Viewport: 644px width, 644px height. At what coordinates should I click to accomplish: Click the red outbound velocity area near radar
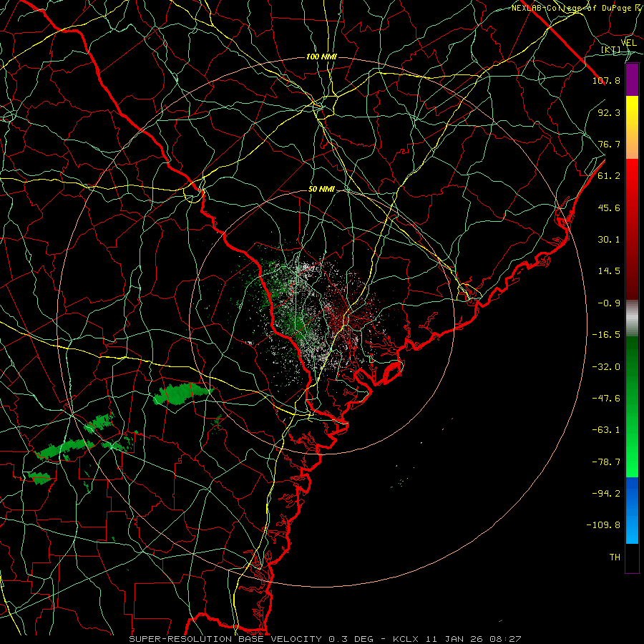349,316
